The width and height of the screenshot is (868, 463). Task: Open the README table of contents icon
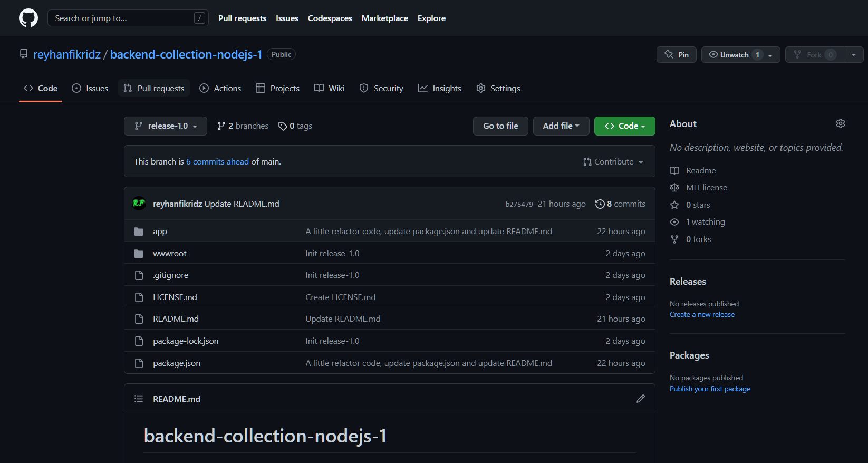point(139,399)
